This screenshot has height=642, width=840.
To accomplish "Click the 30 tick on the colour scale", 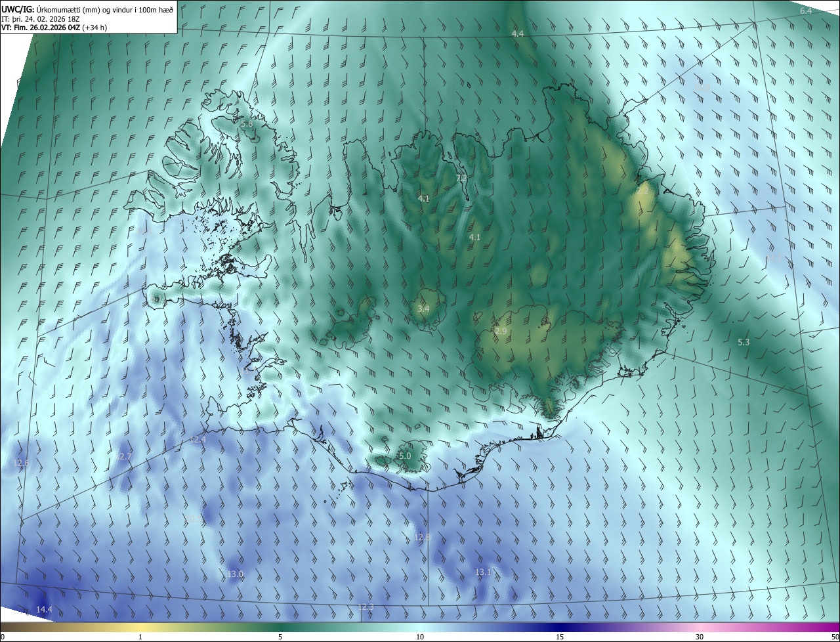I will (700, 637).
